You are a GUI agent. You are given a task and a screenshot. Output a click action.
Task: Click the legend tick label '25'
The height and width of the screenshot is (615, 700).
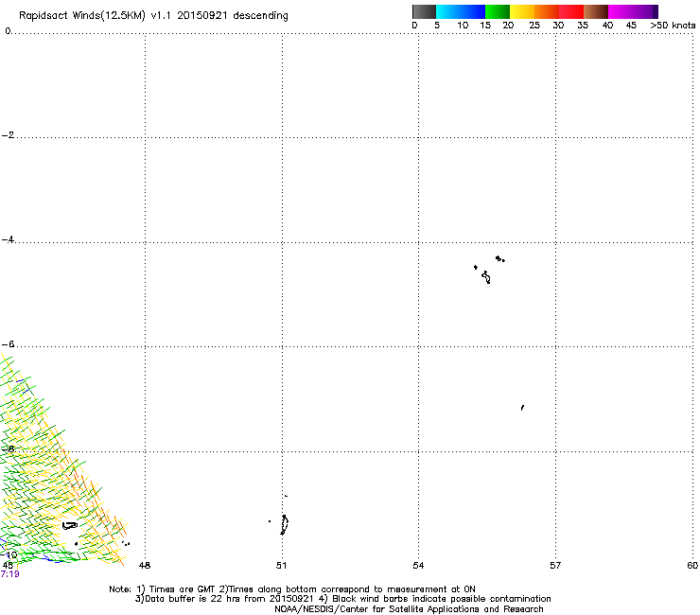click(534, 26)
